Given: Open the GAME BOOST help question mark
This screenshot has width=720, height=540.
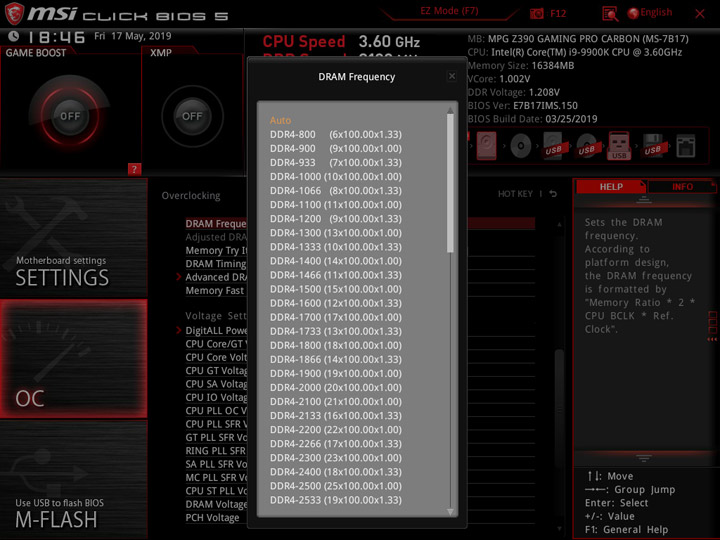Looking at the screenshot, I should [134, 169].
